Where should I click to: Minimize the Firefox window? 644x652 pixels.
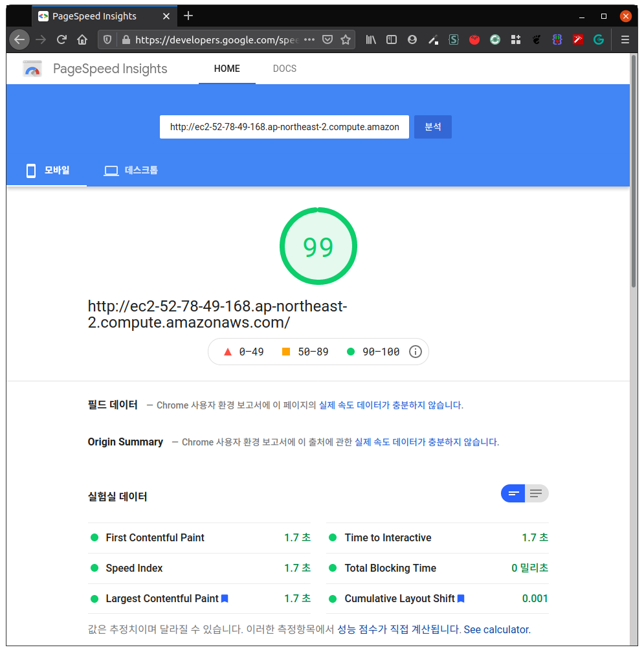(582, 16)
